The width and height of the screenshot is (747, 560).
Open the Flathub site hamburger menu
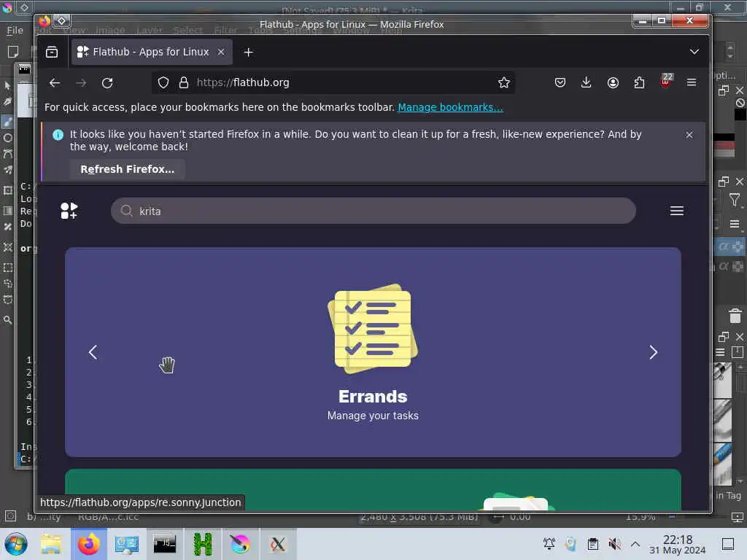pos(677,211)
